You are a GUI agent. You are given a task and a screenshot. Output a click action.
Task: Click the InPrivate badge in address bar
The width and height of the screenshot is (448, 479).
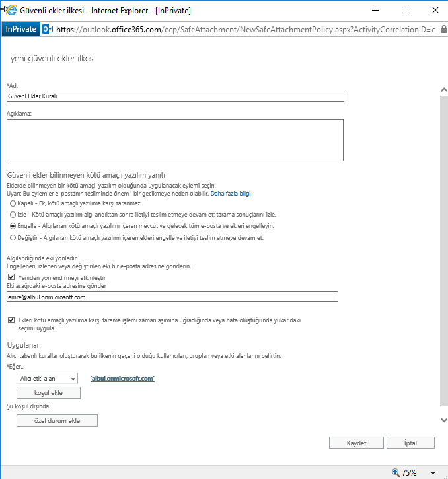[20, 29]
